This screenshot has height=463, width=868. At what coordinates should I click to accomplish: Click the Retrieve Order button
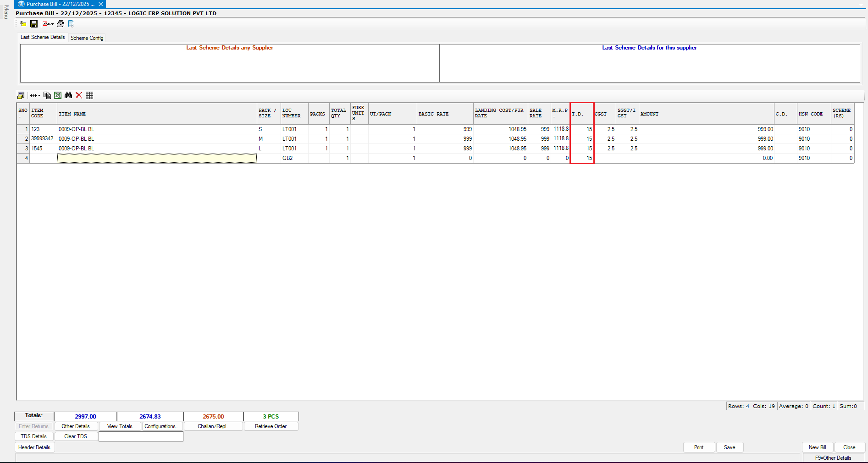271,426
